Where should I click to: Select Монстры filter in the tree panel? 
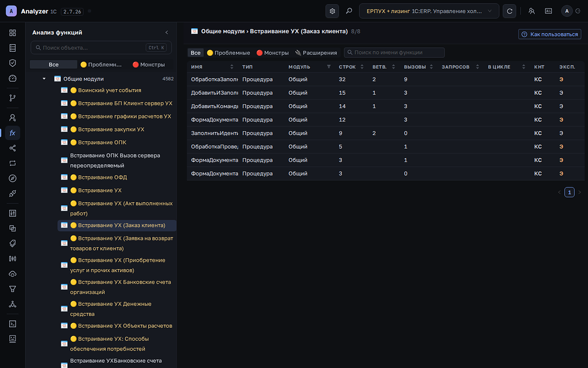(149, 64)
